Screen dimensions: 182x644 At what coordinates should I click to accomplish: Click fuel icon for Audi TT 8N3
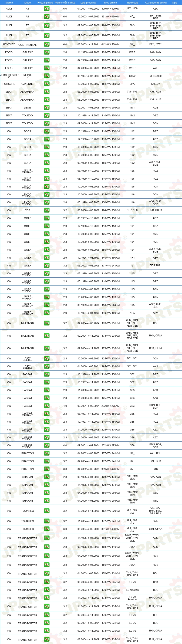click(x=47, y=26)
